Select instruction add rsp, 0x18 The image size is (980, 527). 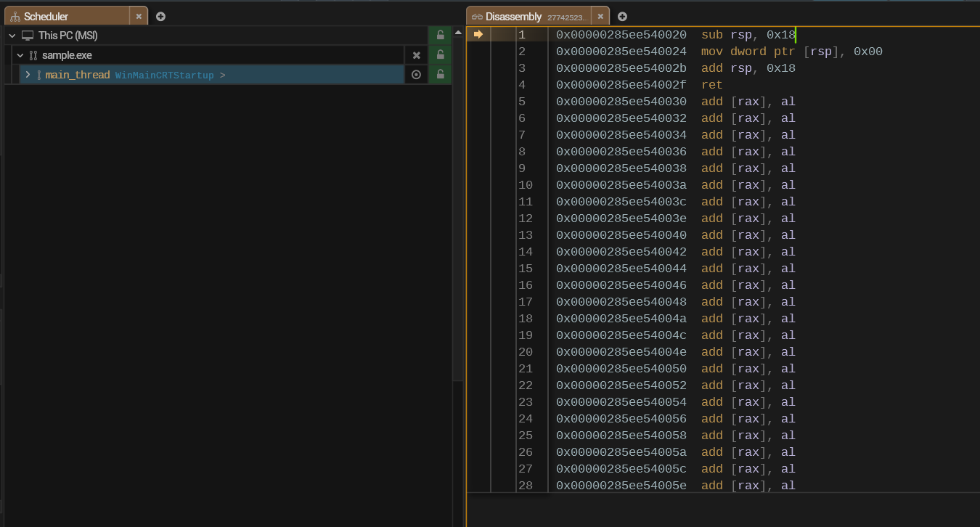point(748,68)
